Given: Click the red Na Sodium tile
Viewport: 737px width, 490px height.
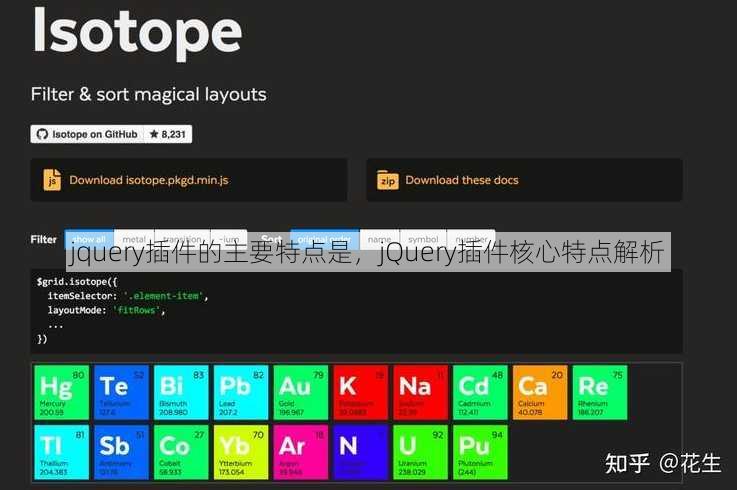Looking at the screenshot, I should click(421, 392).
